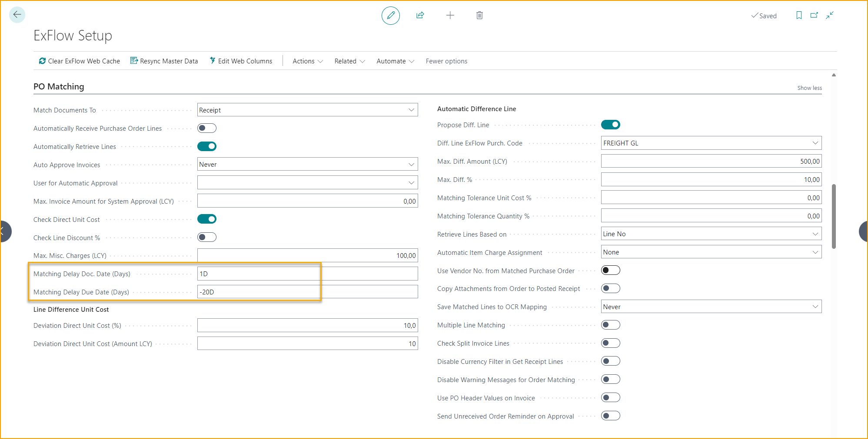This screenshot has height=439, width=868.
Task: Click the bookmark icon
Action: tap(799, 15)
